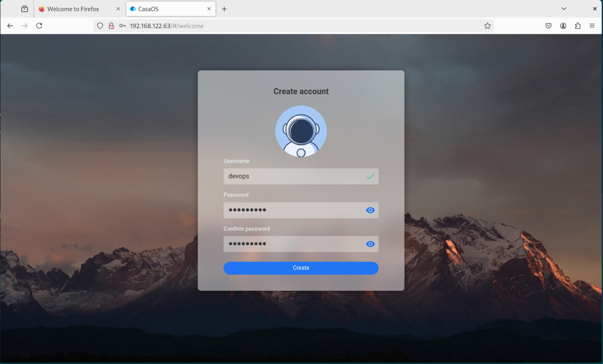Open the extensions puzzle-piece icon
This screenshot has width=603, height=364.
pos(577,26)
